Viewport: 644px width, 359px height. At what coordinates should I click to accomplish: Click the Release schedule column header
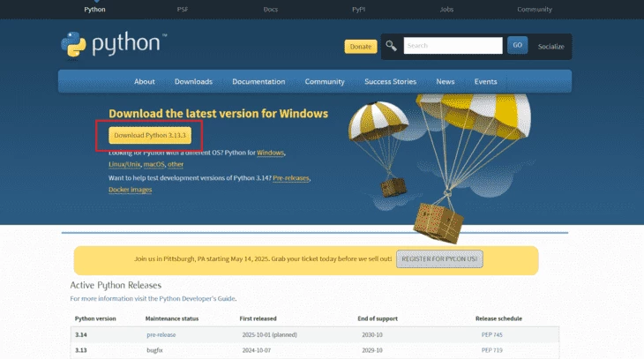tap(498, 318)
